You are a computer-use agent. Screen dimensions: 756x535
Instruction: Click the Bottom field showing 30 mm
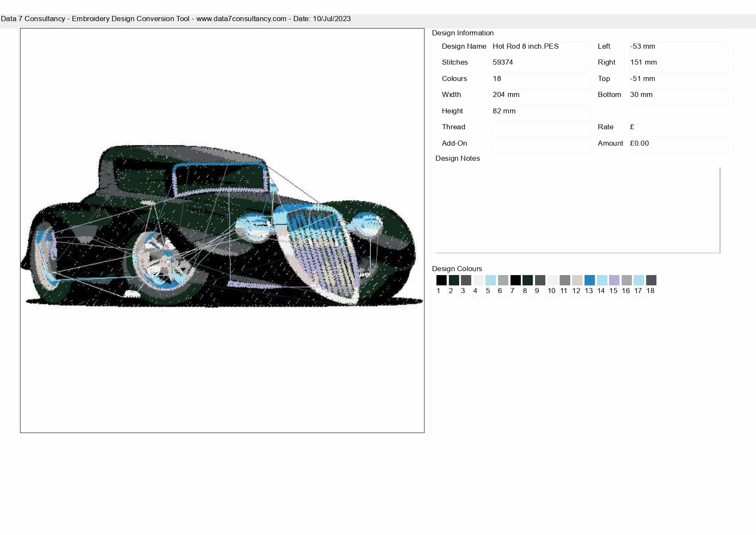tap(678, 97)
